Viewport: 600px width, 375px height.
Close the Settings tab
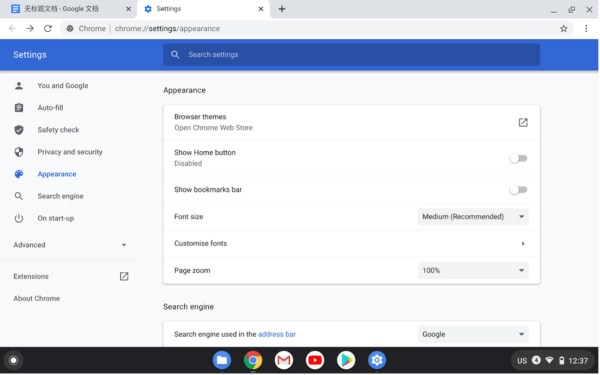coord(261,9)
